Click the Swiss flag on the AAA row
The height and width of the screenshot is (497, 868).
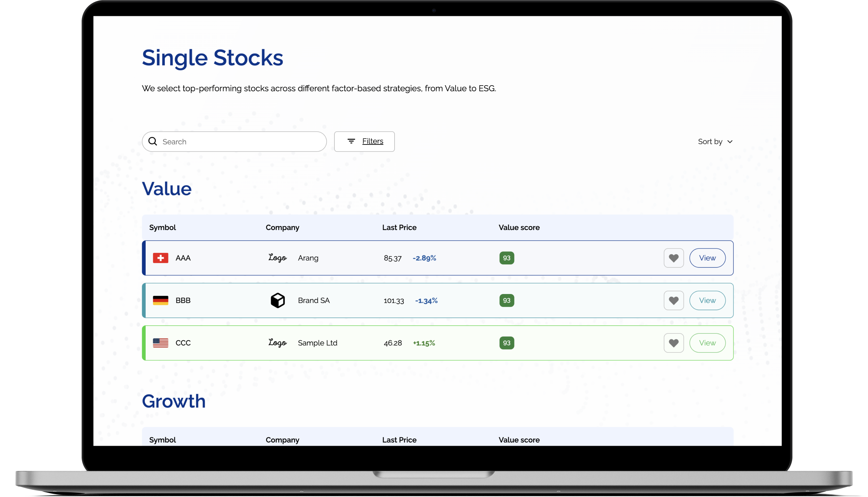click(x=161, y=258)
